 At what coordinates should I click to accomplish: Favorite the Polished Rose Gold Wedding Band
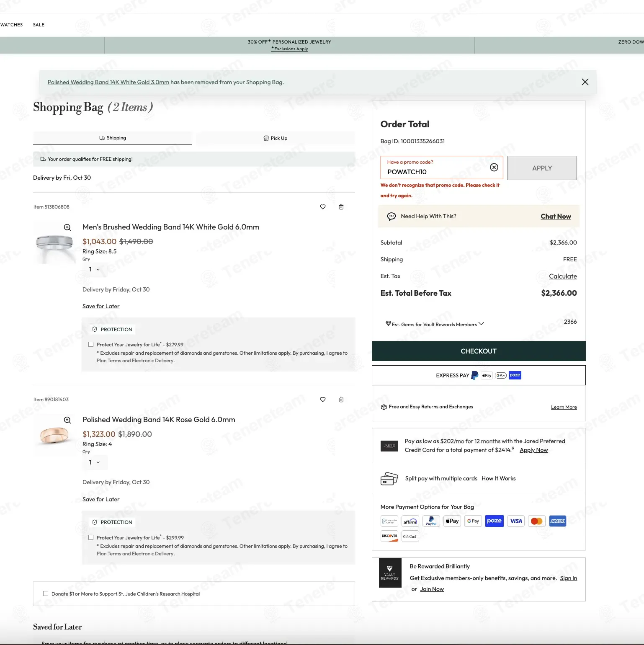coord(323,400)
